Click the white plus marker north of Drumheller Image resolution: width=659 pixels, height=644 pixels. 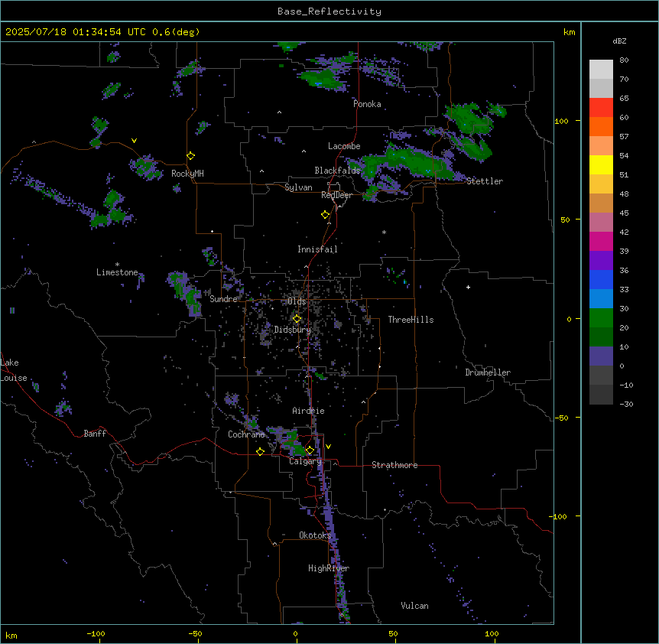(x=468, y=287)
